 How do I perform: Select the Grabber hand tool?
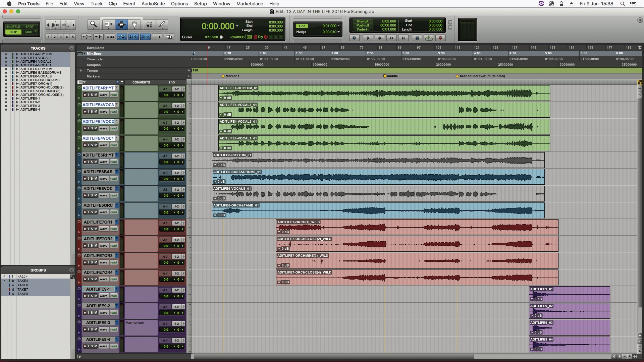pos(134,24)
